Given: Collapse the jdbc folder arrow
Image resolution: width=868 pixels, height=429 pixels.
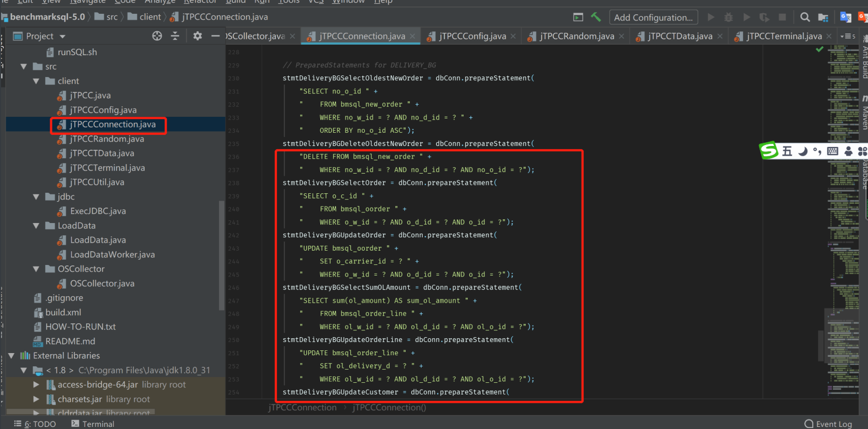Looking at the screenshot, I should (x=36, y=196).
